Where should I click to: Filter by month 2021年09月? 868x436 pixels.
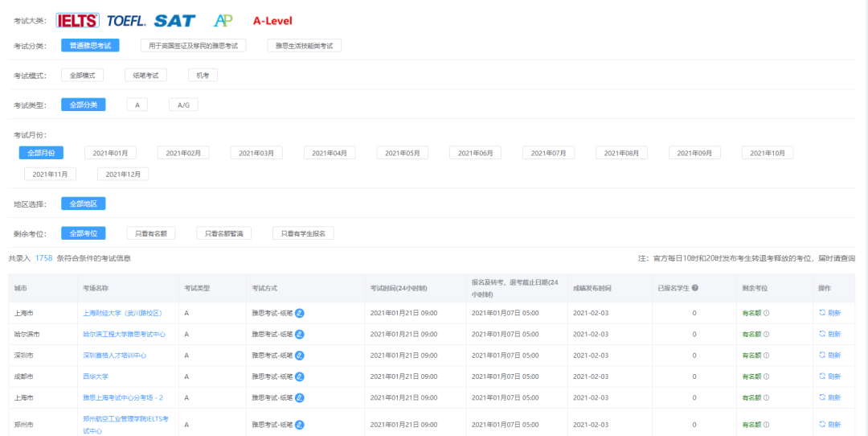(694, 153)
